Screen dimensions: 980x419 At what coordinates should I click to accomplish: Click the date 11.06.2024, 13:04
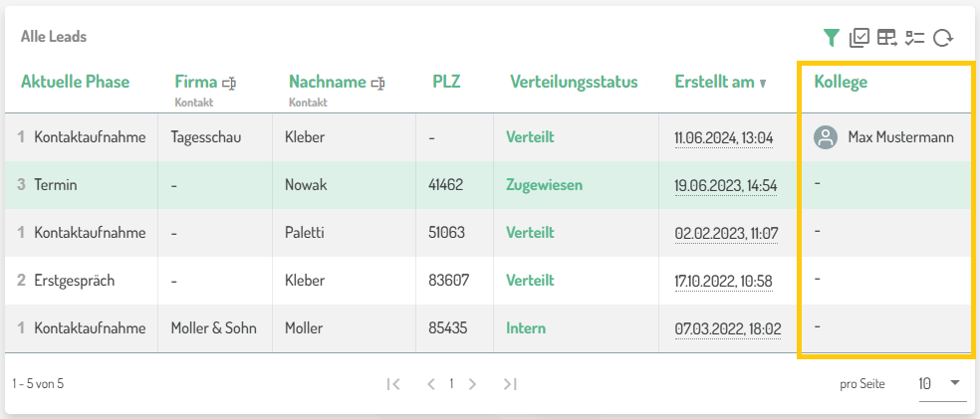(x=723, y=137)
